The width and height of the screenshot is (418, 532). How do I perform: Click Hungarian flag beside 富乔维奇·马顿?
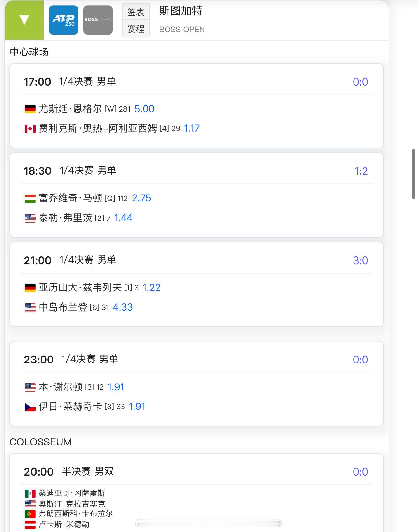pyautogui.click(x=30, y=199)
